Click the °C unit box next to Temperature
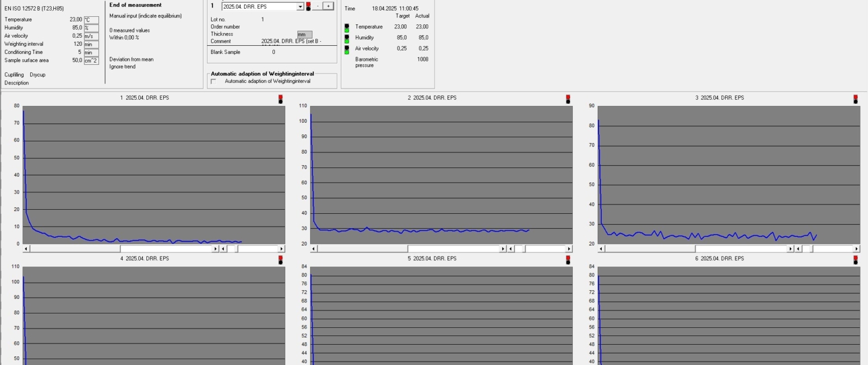This screenshot has width=868, height=365. pos(91,20)
